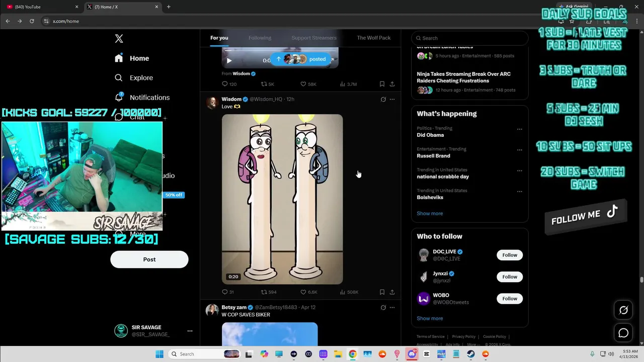
Task: View analytics of the post with 3.7M views
Action: pyautogui.click(x=348, y=84)
